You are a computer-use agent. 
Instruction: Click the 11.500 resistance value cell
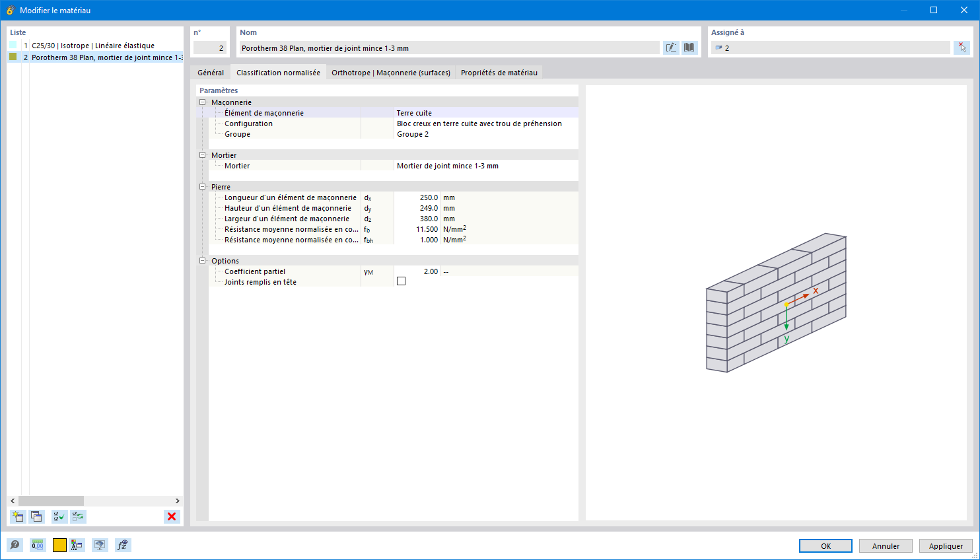(x=417, y=229)
